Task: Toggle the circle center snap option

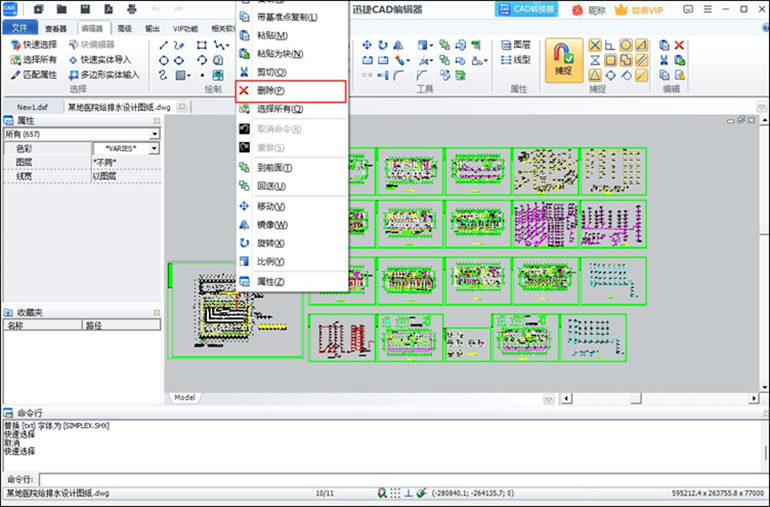Action: point(626,46)
